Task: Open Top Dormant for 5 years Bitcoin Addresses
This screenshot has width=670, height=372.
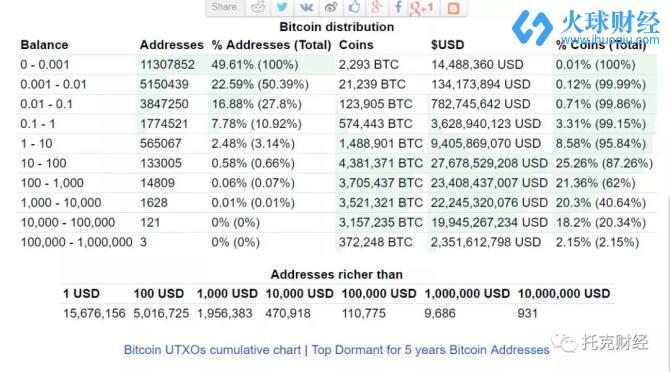Action: pyautogui.click(x=430, y=350)
